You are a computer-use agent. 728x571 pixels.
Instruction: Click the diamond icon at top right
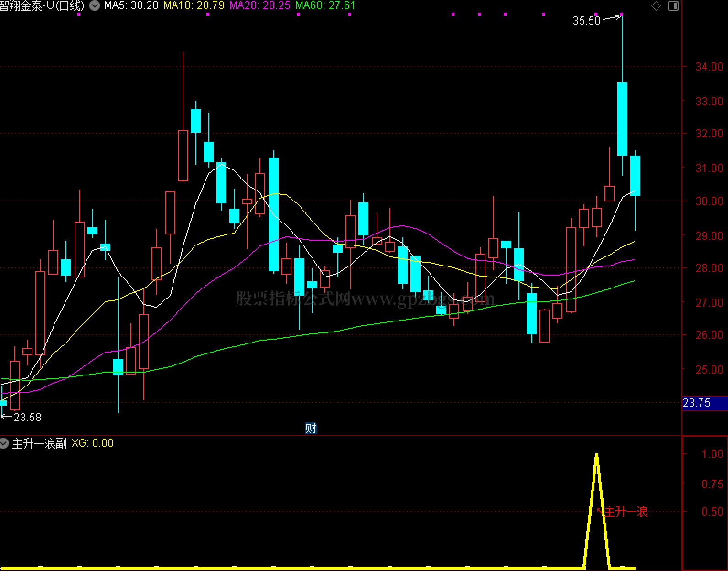coord(656,6)
